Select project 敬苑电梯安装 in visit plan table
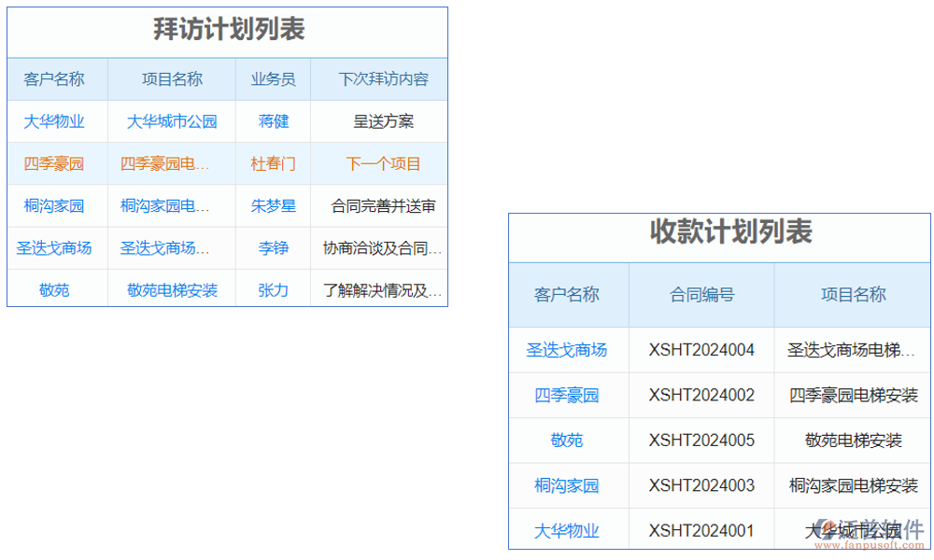This screenshot has width=934, height=560. [x=172, y=289]
